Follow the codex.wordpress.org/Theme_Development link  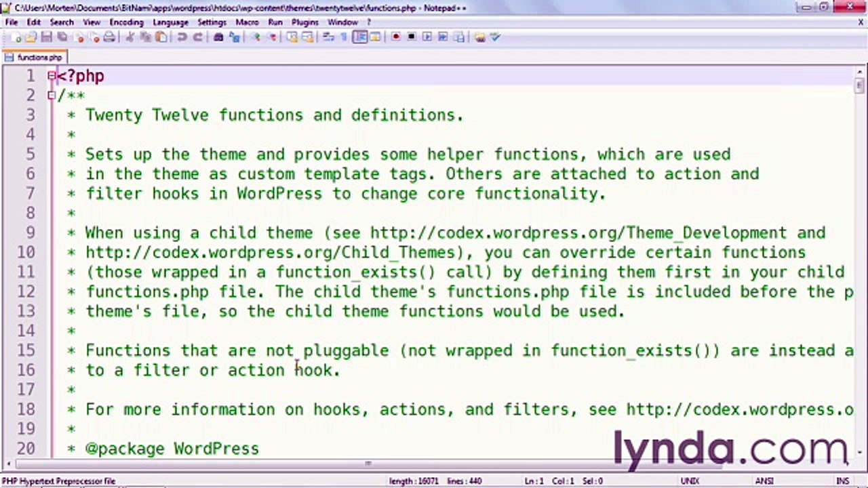point(578,233)
